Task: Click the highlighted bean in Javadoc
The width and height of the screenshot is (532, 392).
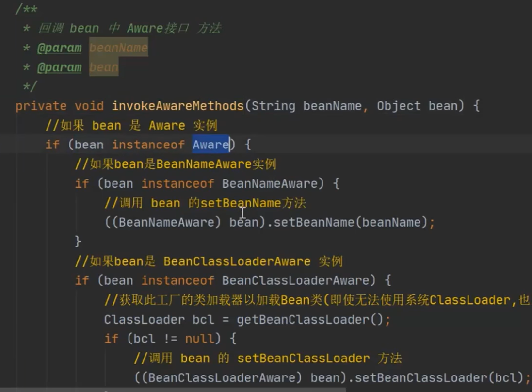Action: 104,67
